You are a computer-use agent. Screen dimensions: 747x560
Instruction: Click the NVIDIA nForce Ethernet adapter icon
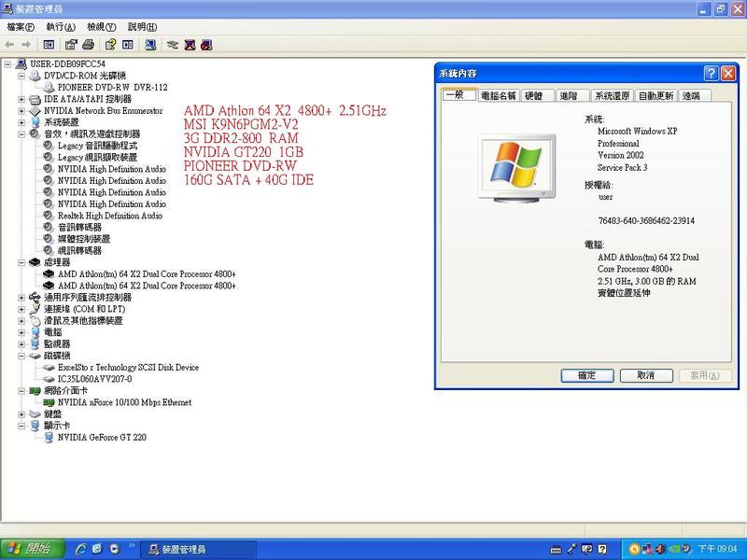pyautogui.click(x=49, y=402)
